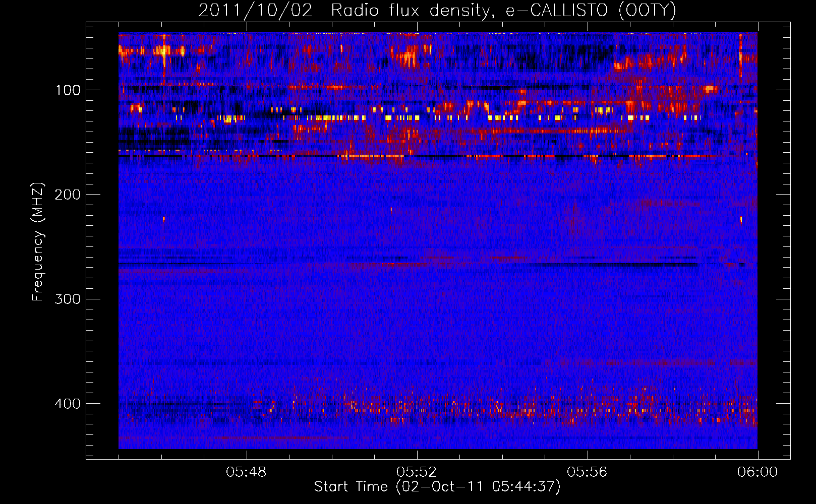Click the '100' frequency tick label
The image size is (816, 504).
pos(68,90)
